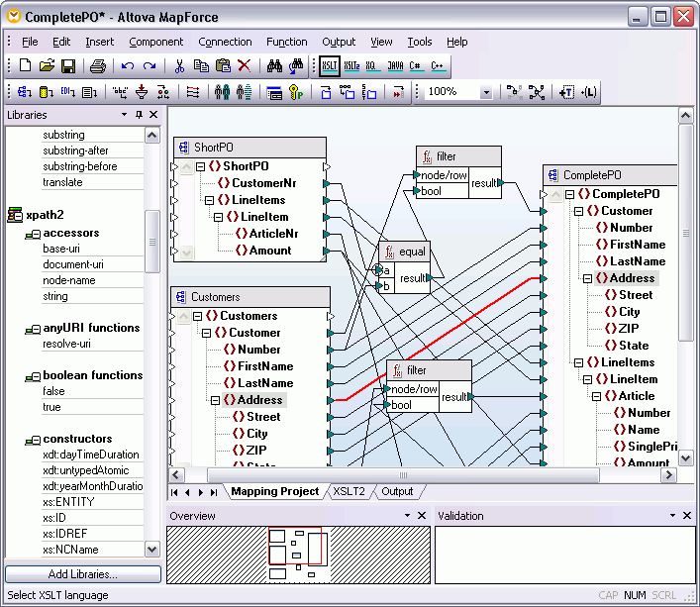Click the show library (L) icon
The width and height of the screenshot is (700, 607).
[x=588, y=92]
